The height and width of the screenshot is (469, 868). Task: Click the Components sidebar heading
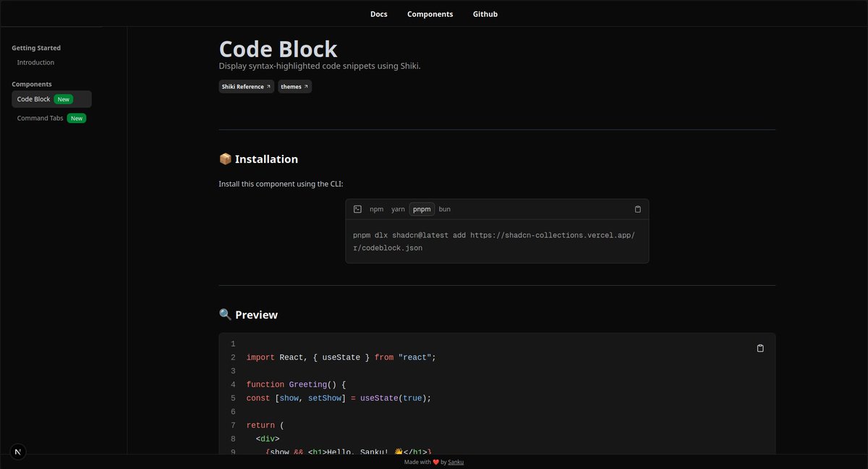click(32, 84)
